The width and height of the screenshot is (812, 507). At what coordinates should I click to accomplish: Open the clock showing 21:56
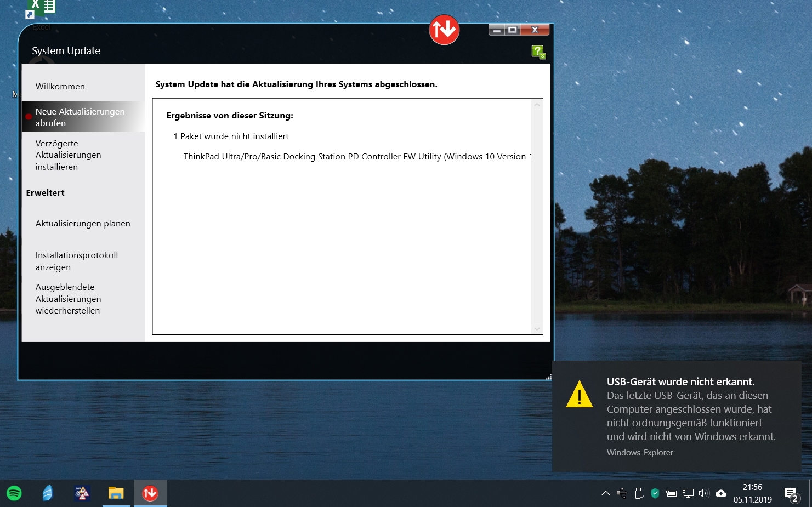753,493
